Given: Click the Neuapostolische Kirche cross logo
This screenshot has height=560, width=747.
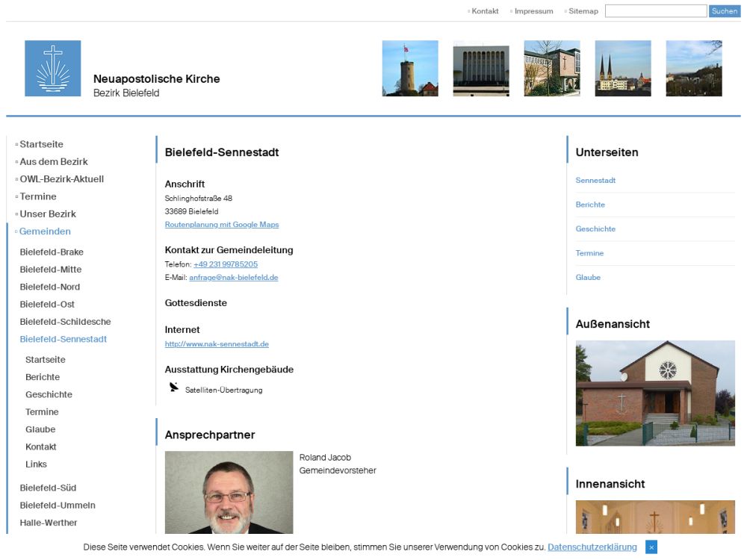Looking at the screenshot, I should (x=52, y=69).
